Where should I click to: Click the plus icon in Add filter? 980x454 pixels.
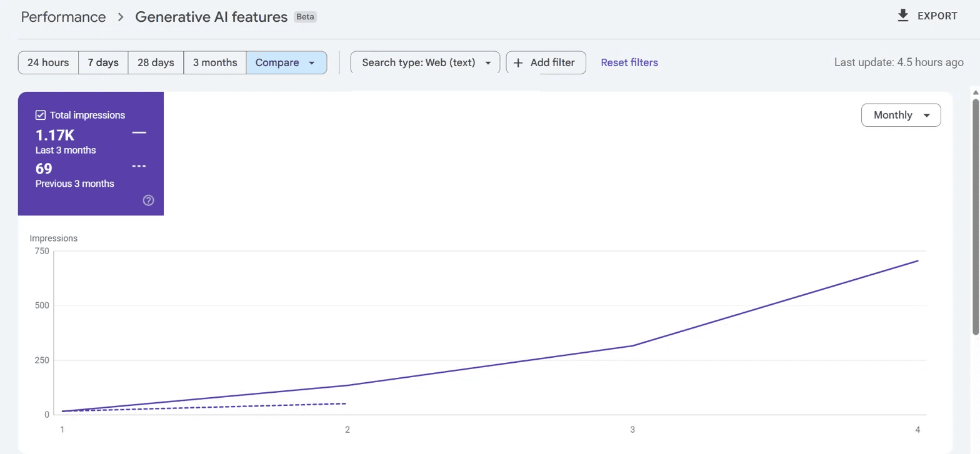518,62
